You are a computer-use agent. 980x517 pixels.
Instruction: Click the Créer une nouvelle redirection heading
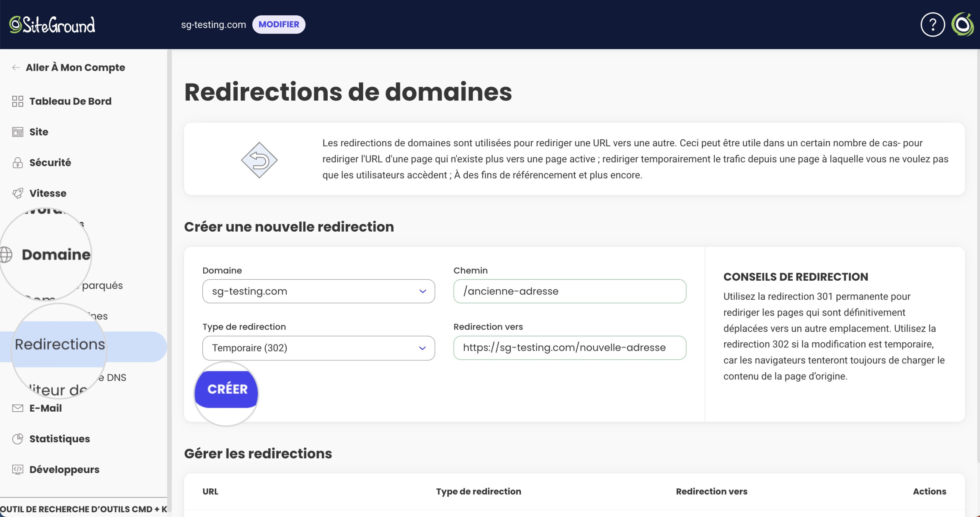289,227
